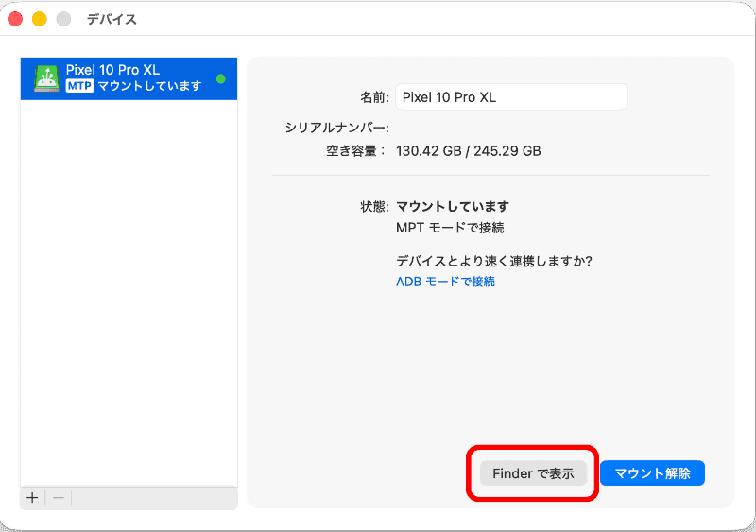Click the green connection status dot
This screenshot has height=532, width=756.
click(221, 78)
